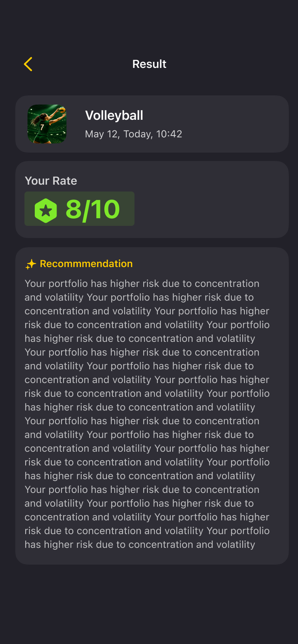Tap the 8/10 score value

[93, 209]
